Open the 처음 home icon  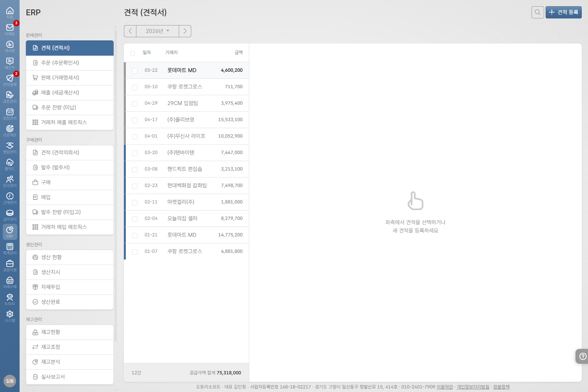click(x=10, y=13)
